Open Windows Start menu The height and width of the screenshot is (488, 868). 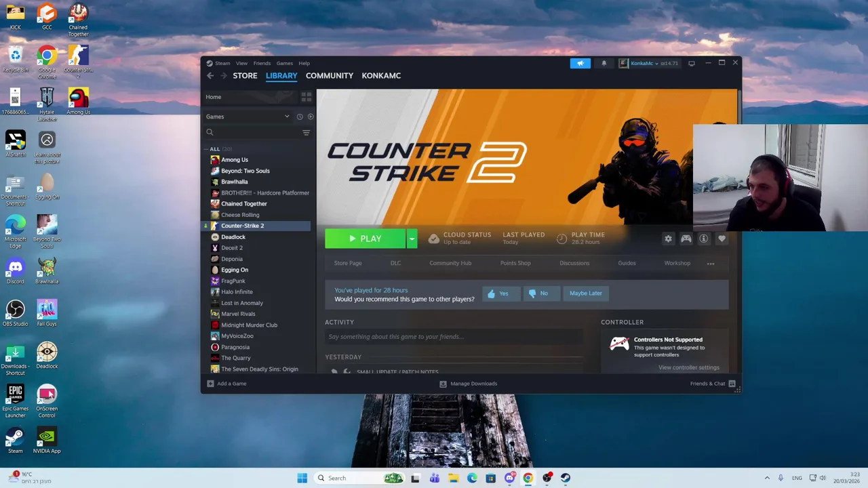pyautogui.click(x=302, y=478)
